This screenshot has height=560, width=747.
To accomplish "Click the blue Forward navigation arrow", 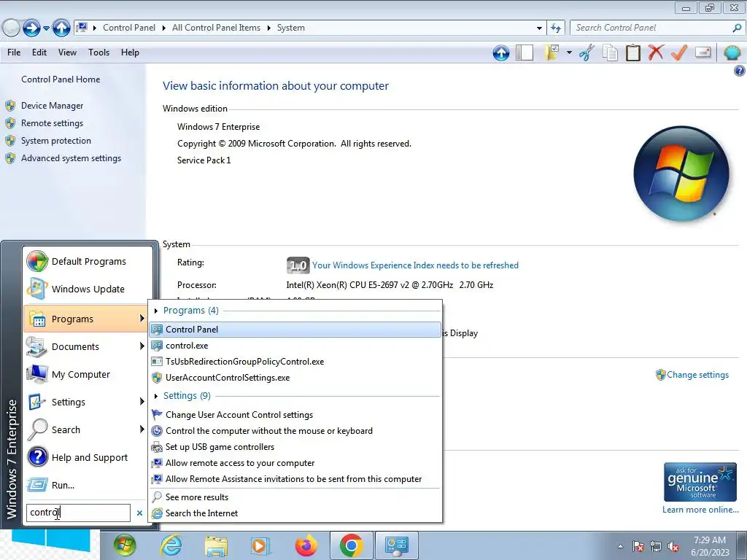I will coord(31,28).
